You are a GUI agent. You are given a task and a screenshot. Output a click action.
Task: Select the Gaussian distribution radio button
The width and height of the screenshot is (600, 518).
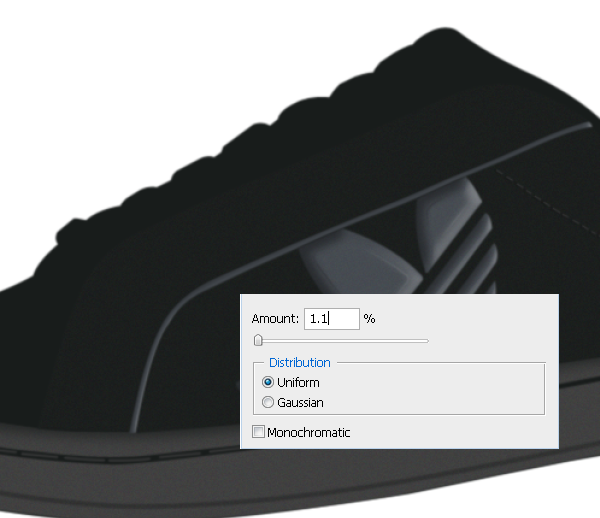268,402
